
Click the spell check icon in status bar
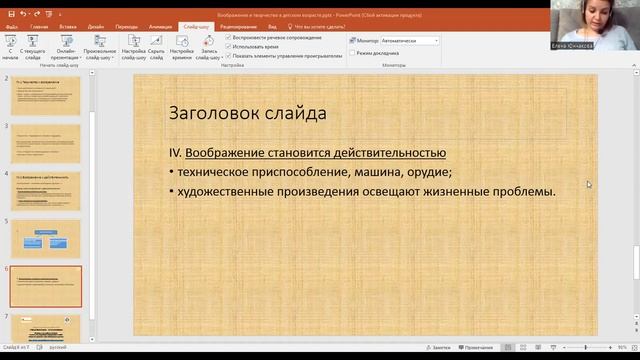click(x=40, y=347)
